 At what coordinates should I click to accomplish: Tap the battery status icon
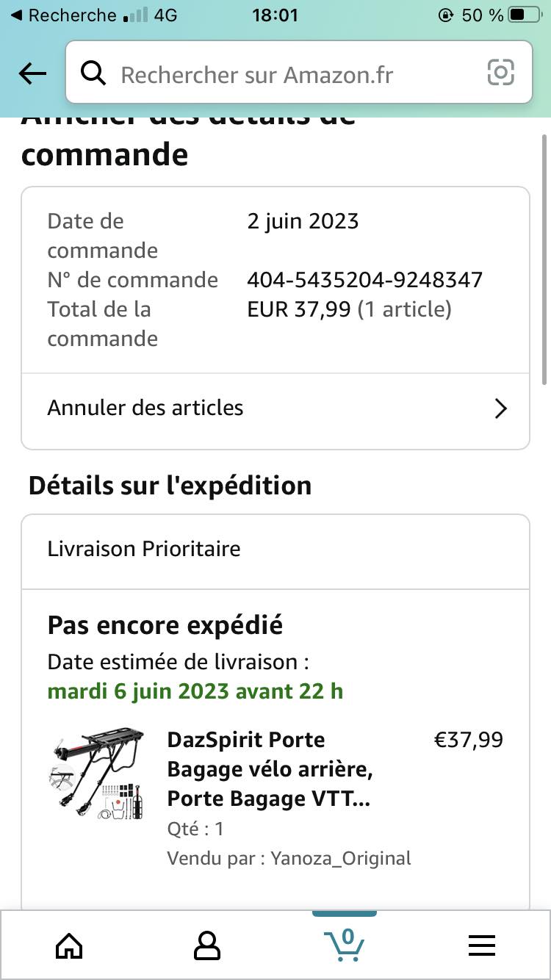pos(525,15)
